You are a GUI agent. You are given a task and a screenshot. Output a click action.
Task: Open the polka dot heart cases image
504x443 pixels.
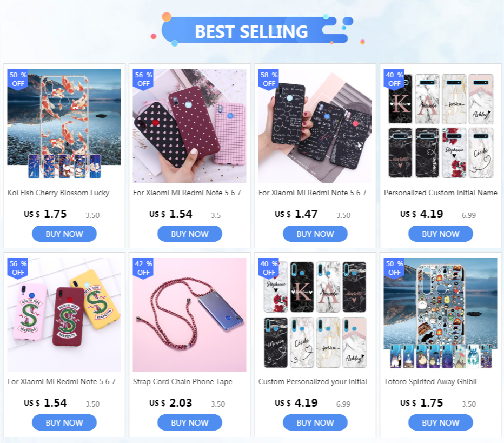click(190, 125)
